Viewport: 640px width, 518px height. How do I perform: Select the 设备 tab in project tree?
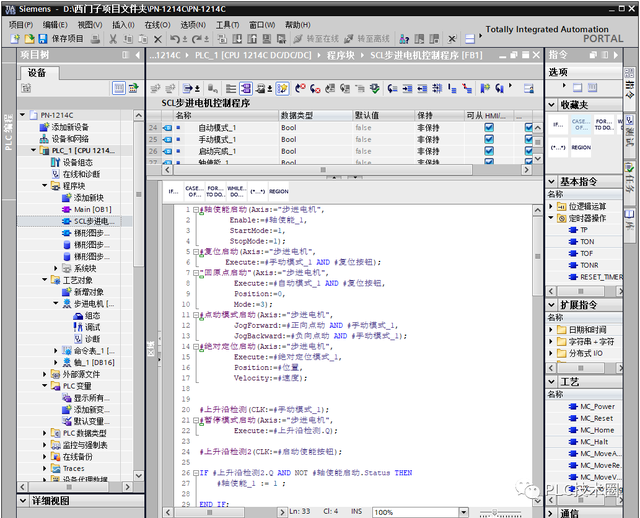point(38,73)
